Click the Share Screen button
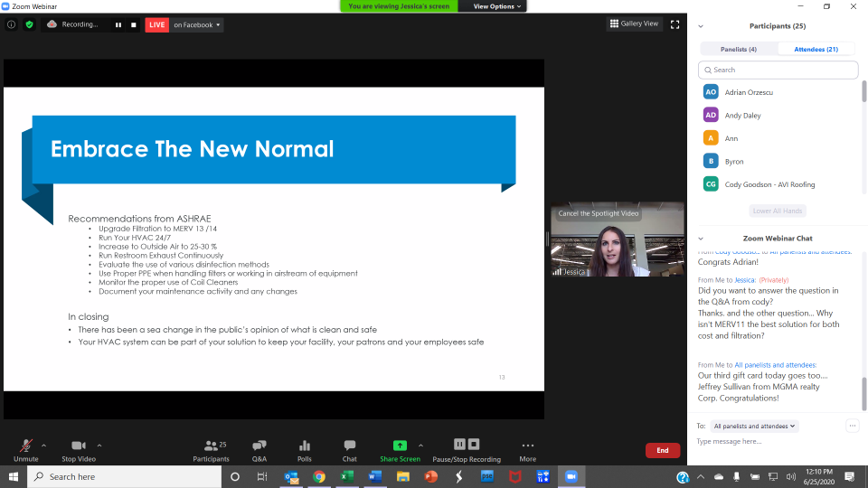This screenshot has width=868, height=488. 400,451
